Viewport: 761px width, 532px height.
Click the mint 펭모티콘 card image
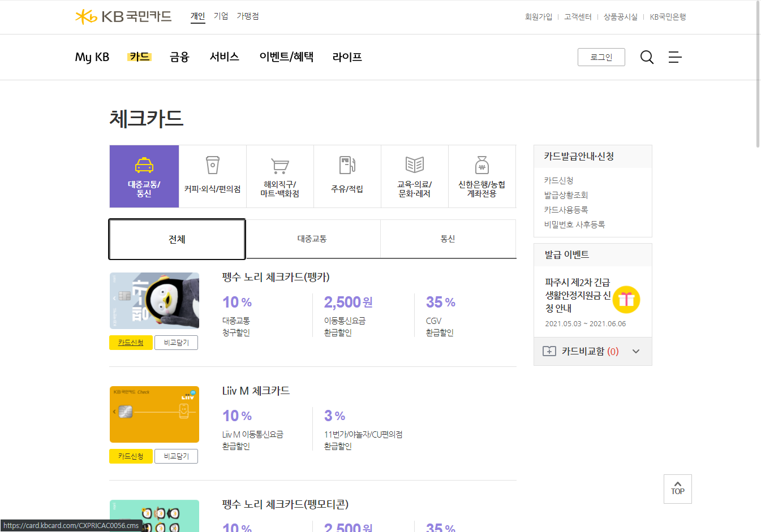point(154,516)
